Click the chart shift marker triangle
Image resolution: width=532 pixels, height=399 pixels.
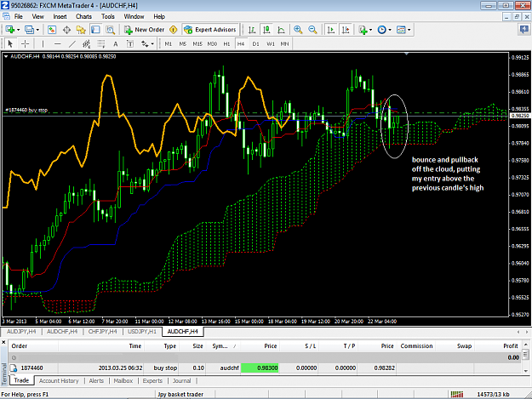pyautogui.click(x=407, y=54)
